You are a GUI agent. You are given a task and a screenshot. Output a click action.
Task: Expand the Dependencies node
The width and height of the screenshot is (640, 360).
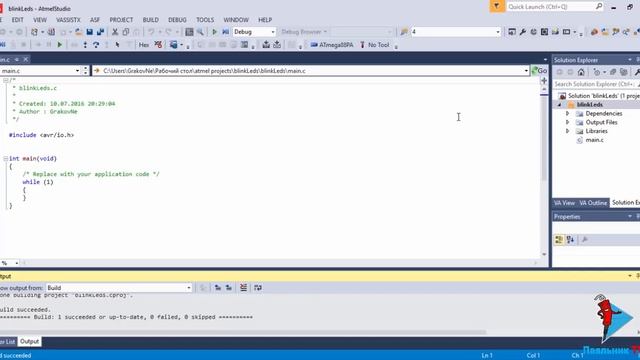tap(568, 113)
